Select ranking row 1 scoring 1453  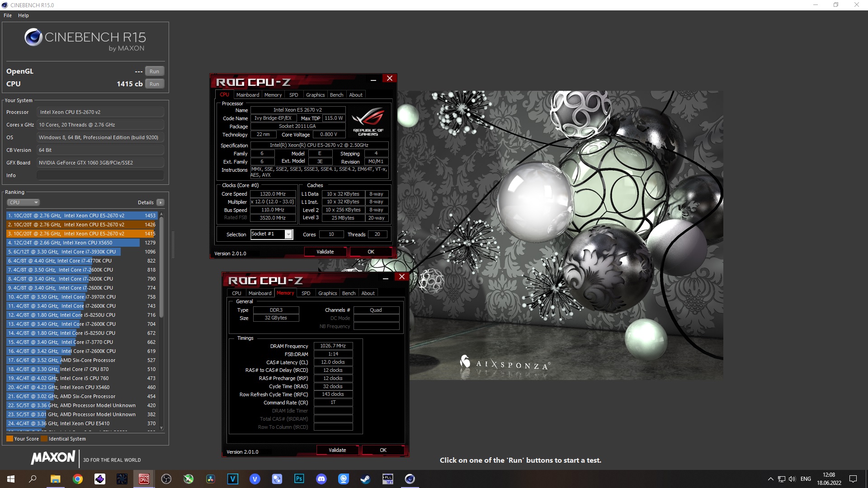click(81, 216)
